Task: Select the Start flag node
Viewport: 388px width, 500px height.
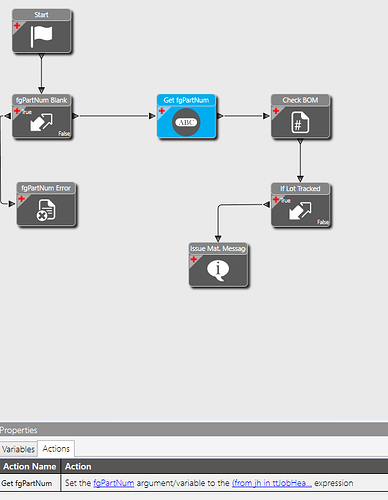Action: pyautogui.click(x=42, y=31)
